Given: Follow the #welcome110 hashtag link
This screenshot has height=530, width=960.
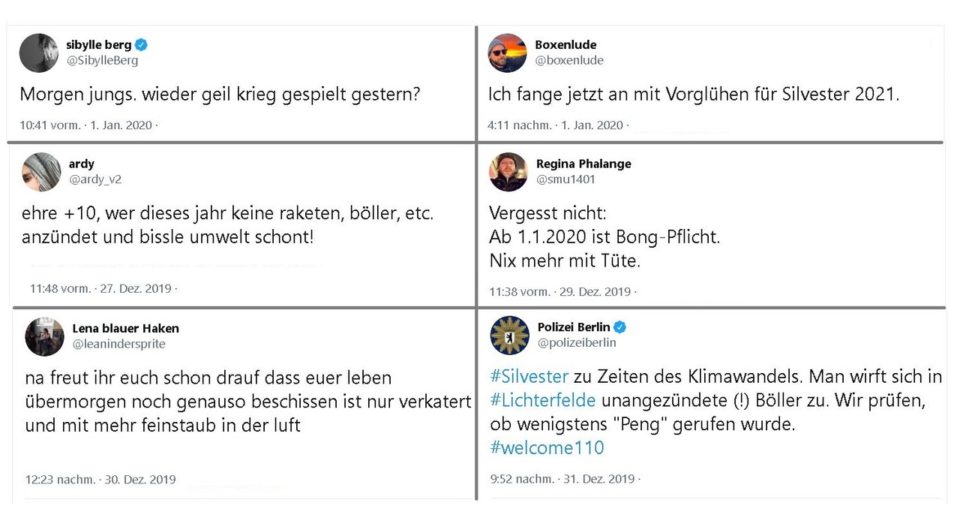Looking at the screenshot, I should point(547,447).
